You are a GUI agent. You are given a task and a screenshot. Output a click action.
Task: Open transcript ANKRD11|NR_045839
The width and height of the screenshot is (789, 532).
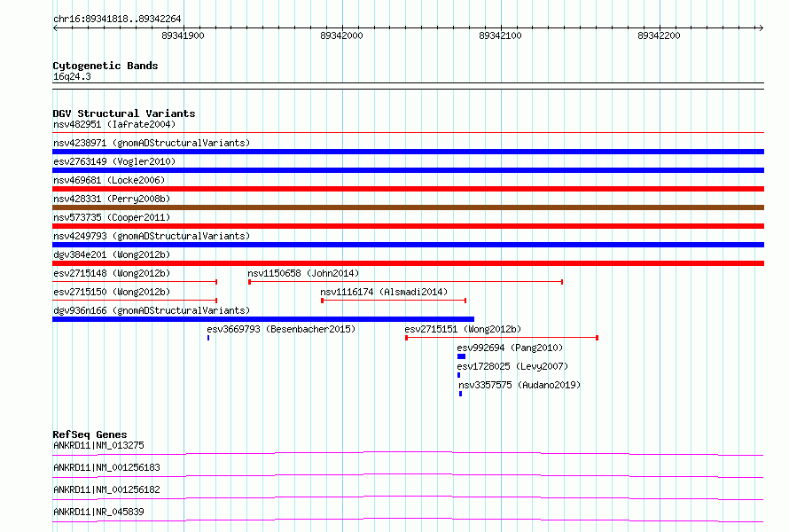[98, 512]
